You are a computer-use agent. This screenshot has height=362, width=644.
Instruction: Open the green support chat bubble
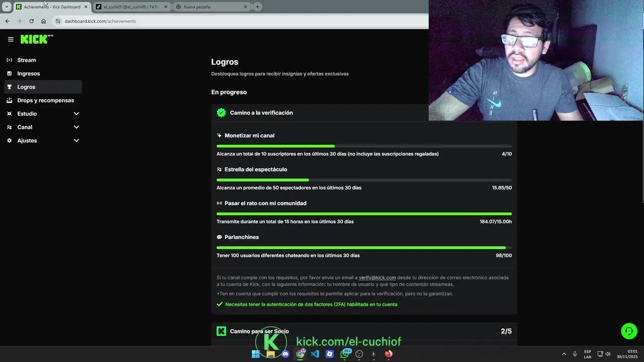click(x=629, y=331)
